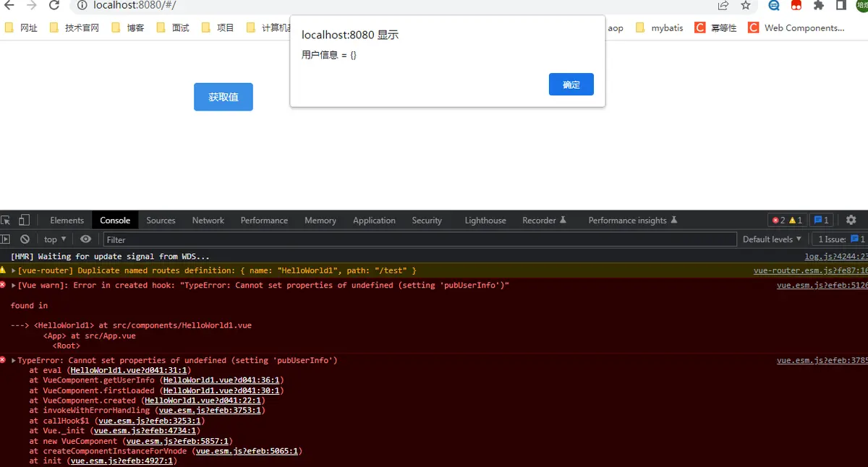Viewport: 868px width, 467px height.
Task: Open the Web Components bookmark
Action: pos(796,28)
